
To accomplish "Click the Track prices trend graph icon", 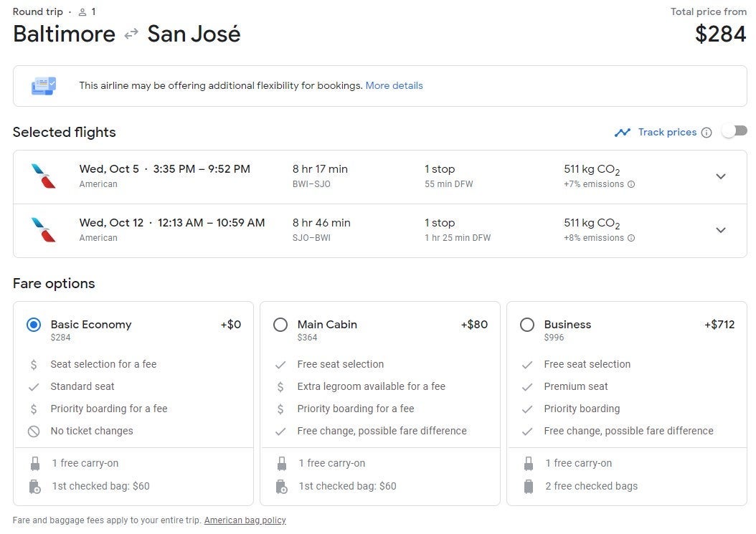I will [x=622, y=133].
